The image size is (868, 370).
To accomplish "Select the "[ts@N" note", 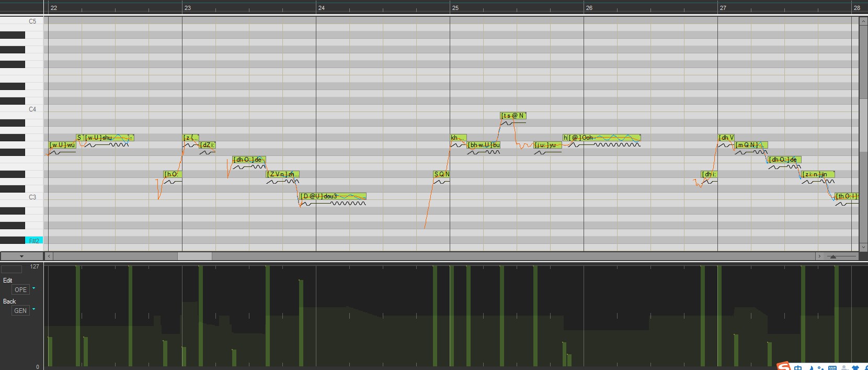I will pos(513,116).
